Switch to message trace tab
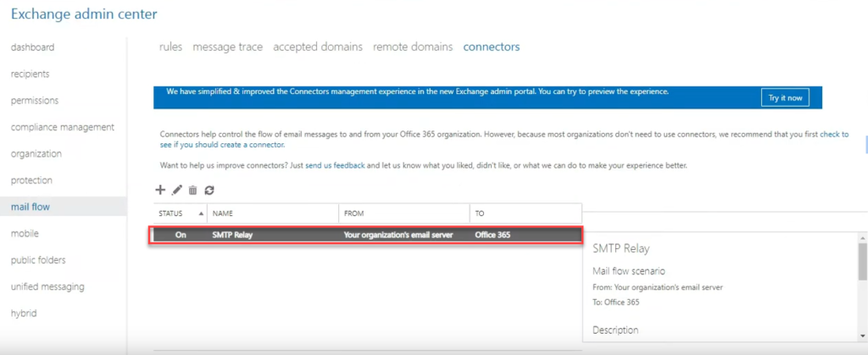Viewport: 868px width, 355px height. point(227,47)
